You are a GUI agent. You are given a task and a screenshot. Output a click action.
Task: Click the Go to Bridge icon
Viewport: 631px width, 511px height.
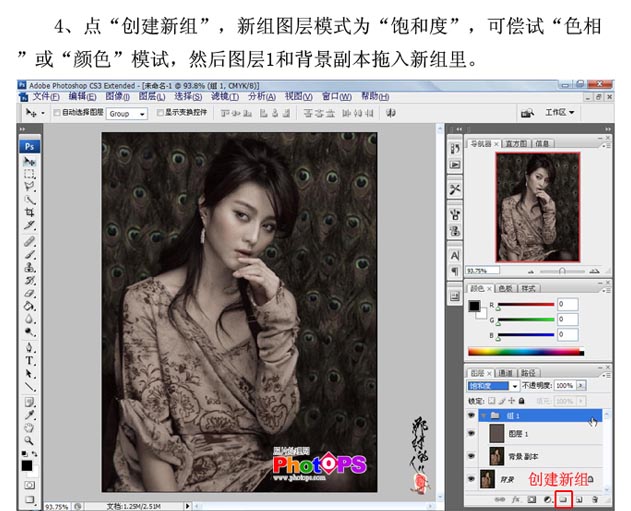pos(527,113)
